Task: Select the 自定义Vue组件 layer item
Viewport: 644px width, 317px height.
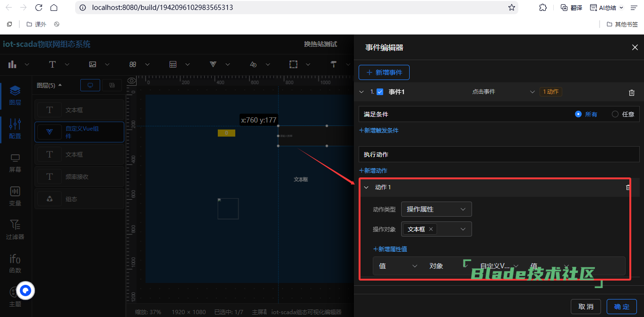Action: coord(79,132)
